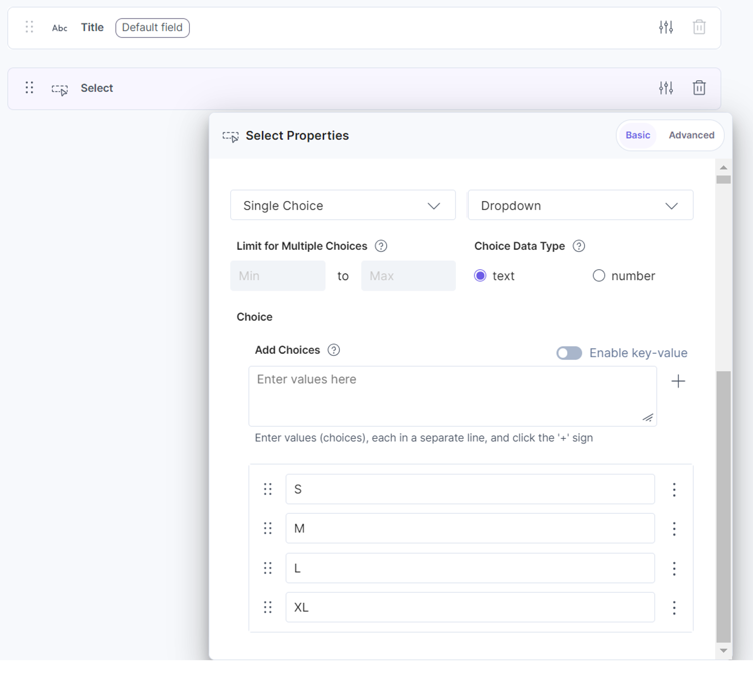Click the Default field badge
The height and width of the screenshot is (700, 753).
pos(152,28)
